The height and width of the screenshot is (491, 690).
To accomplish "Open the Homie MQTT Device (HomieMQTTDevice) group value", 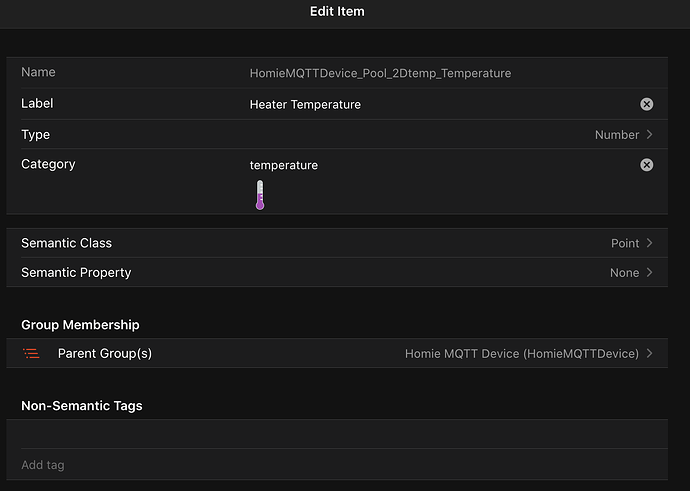I will tap(522, 354).
